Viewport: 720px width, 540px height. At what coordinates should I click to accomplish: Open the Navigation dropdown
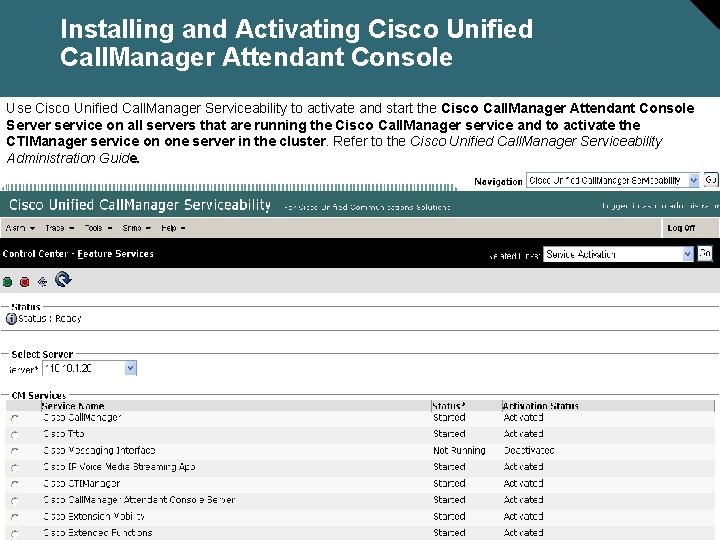coord(613,180)
